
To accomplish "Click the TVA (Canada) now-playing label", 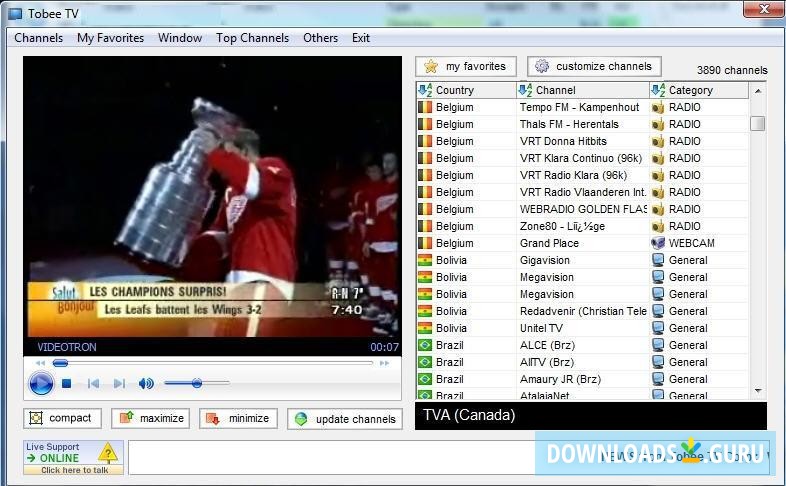I will pyautogui.click(x=469, y=415).
